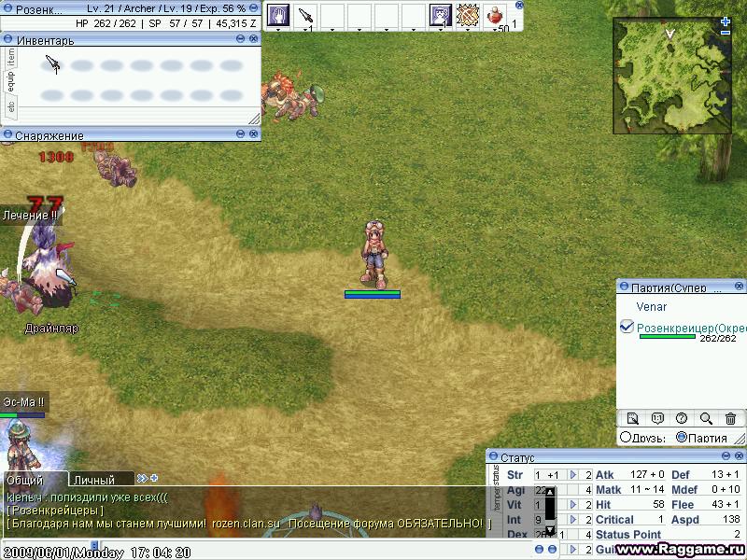Raise Str with its arrow button
The height and width of the screenshot is (560, 747).
pos(573,475)
